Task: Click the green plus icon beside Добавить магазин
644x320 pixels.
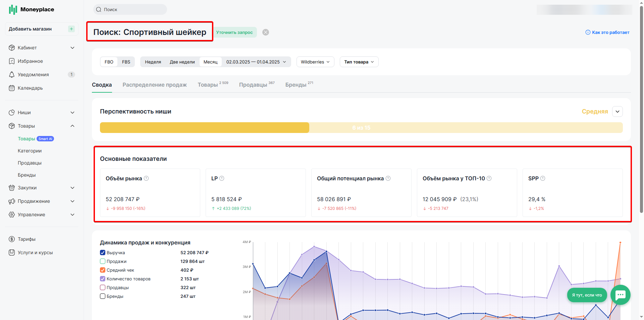Action: (71, 29)
